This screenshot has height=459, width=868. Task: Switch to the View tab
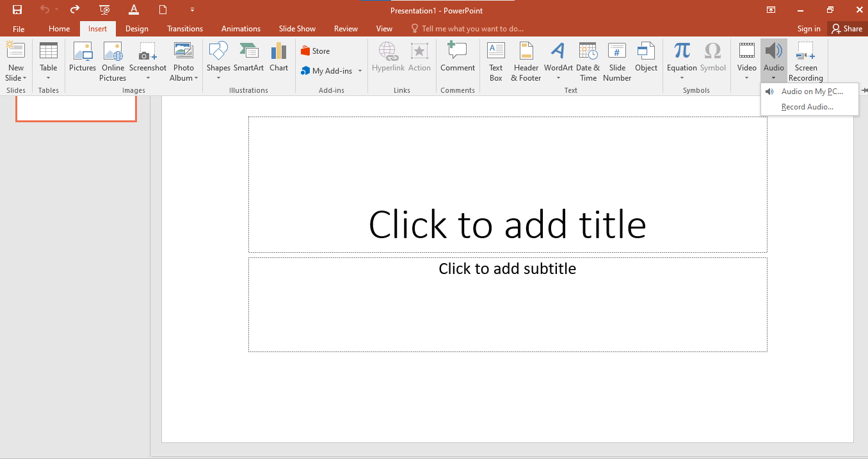click(x=384, y=29)
